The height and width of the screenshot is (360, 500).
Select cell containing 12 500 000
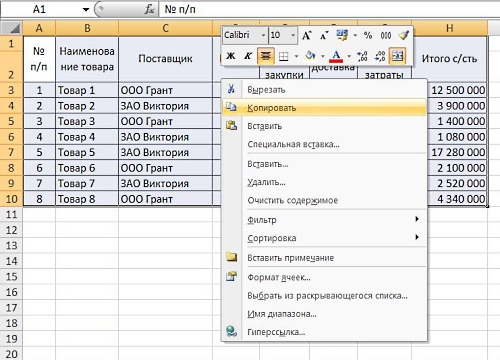pos(457,90)
